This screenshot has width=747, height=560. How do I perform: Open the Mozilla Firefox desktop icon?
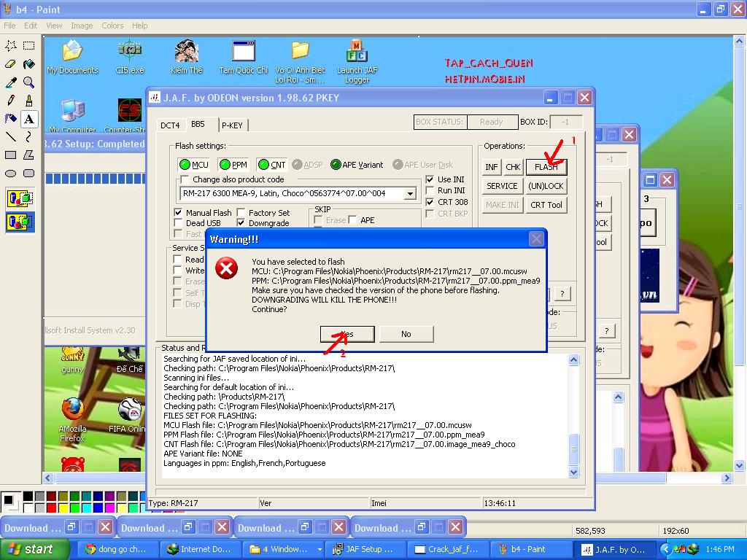pos(72,420)
